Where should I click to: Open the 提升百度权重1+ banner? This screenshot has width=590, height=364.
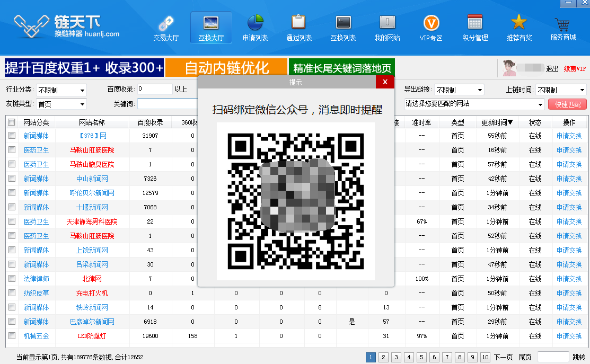[84, 68]
